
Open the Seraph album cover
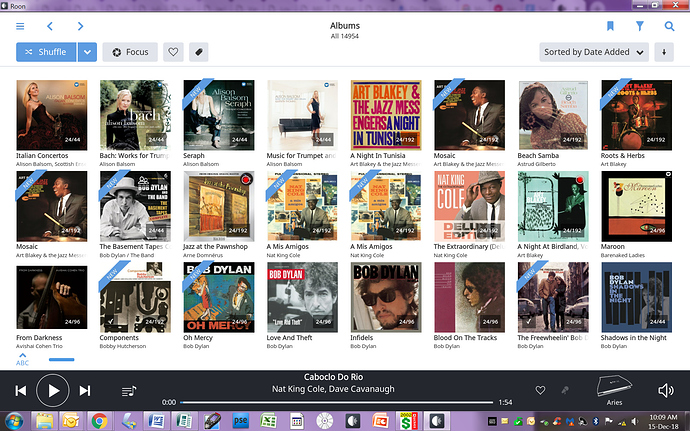point(219,115)
